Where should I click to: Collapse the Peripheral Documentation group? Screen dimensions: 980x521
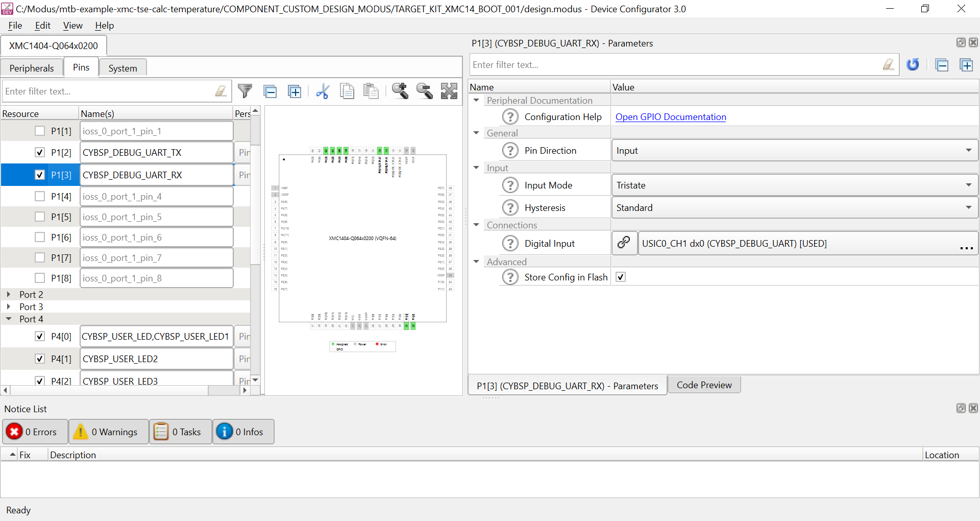[x=476, y=101]
